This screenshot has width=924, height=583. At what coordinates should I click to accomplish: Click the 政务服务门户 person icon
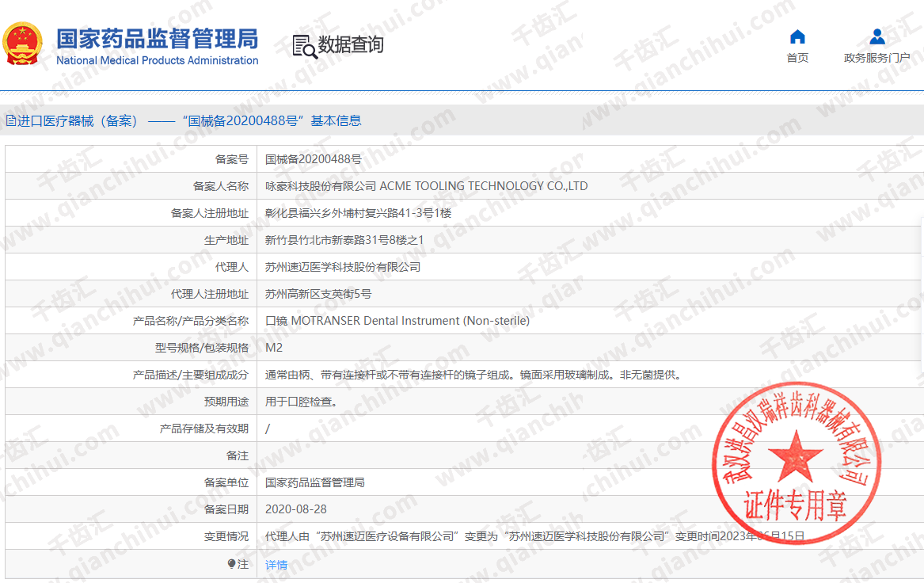coord(876,36)
